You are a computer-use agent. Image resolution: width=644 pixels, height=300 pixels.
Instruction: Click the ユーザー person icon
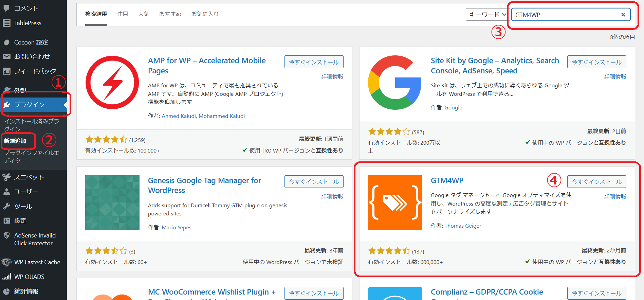6,192
